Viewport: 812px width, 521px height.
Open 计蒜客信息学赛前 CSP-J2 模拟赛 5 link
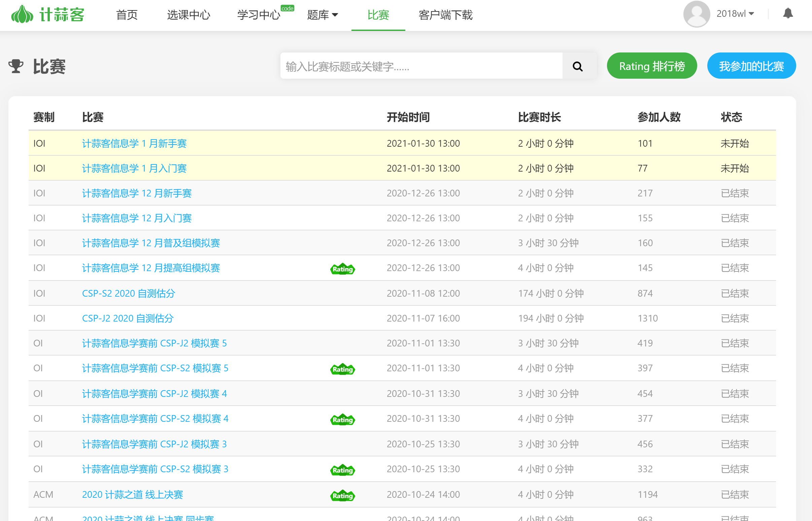[x=155, y=343]
